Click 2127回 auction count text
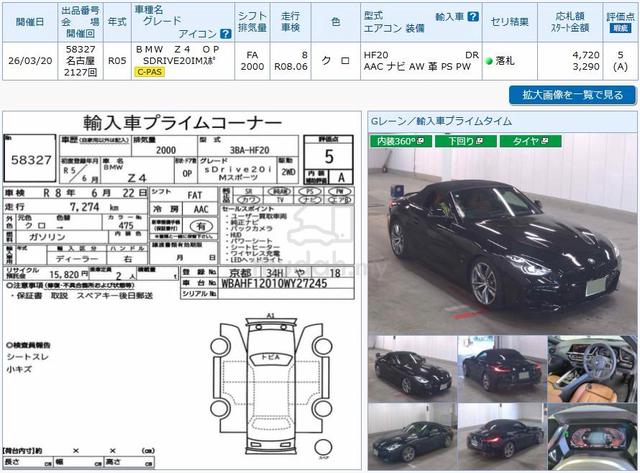The width and height of the screenshot is (640, 473). click(80, 72)
